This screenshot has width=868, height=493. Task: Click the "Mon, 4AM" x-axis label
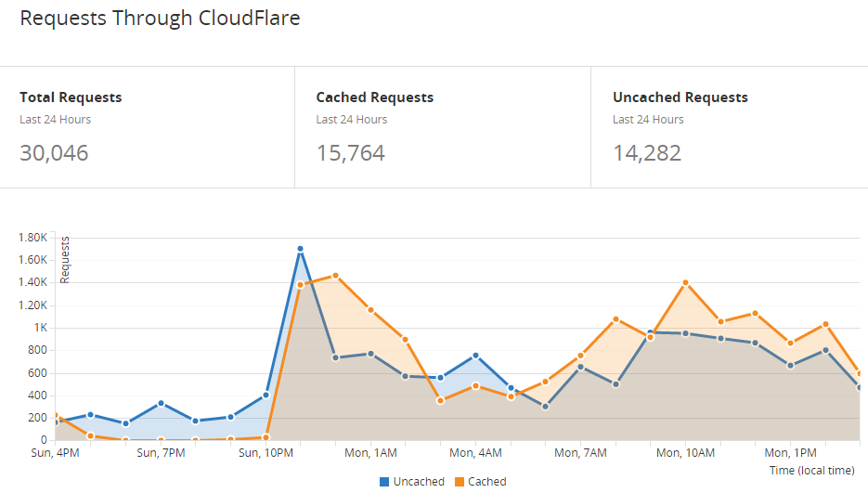pos(475,453)
